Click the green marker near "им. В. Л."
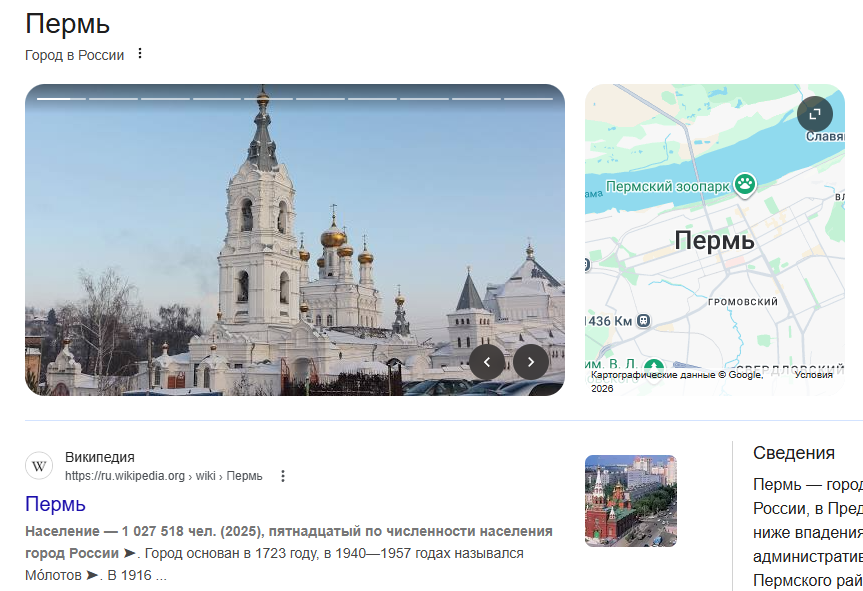 coord(654,366)
